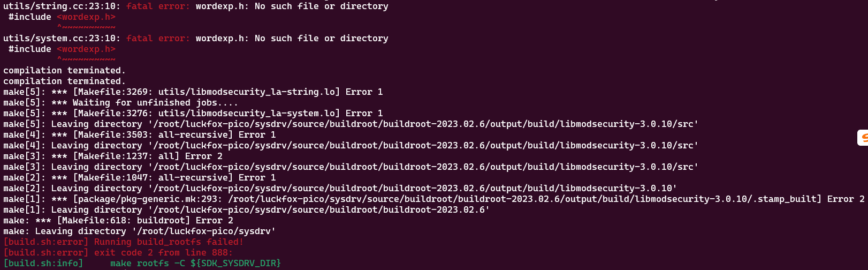868x270 pixels.
Task: Click the 'Running build_rootfs failed!' error line
Action: coord(124,242)
